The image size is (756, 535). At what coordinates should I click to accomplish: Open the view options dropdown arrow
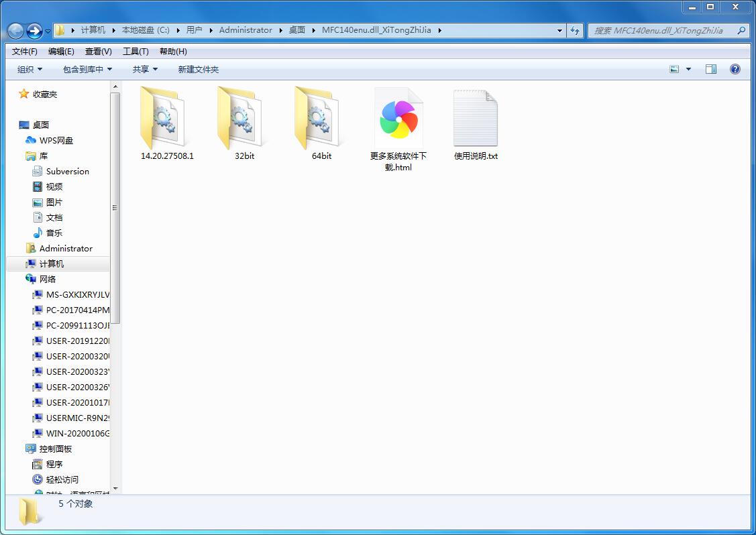(x=688, y=70)
